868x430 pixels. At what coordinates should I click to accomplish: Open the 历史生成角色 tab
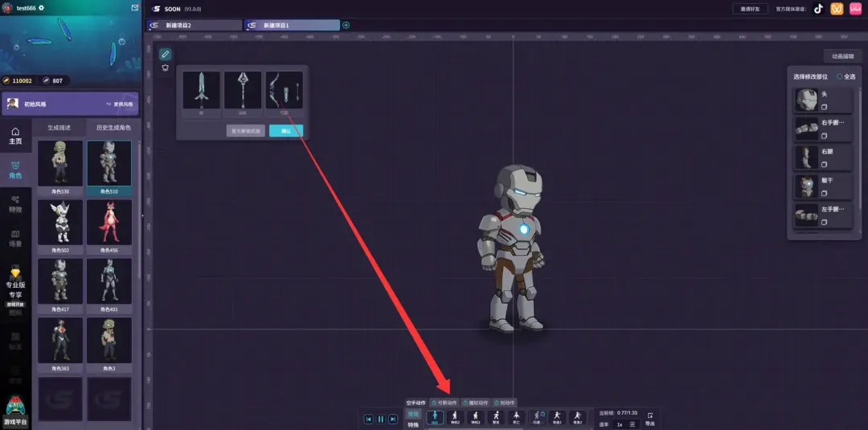coord(113,127)
